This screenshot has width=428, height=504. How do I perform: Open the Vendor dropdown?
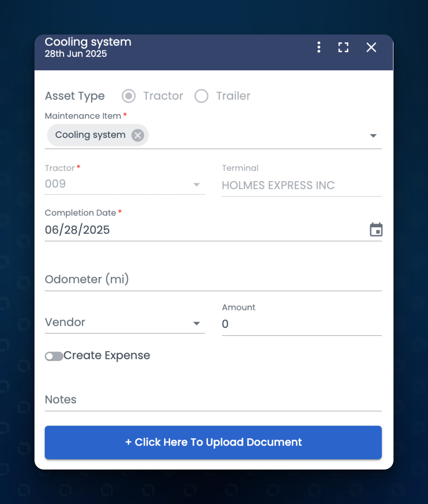click(196, 323)
